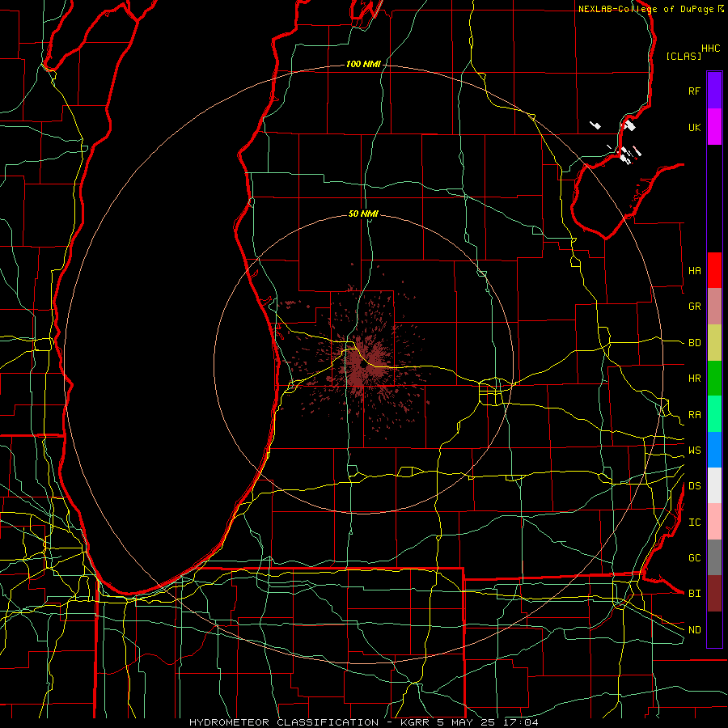Viewport: 728px width, 728px height.
Task: Click the HA legend label
Action: click(x=694, y=271)
